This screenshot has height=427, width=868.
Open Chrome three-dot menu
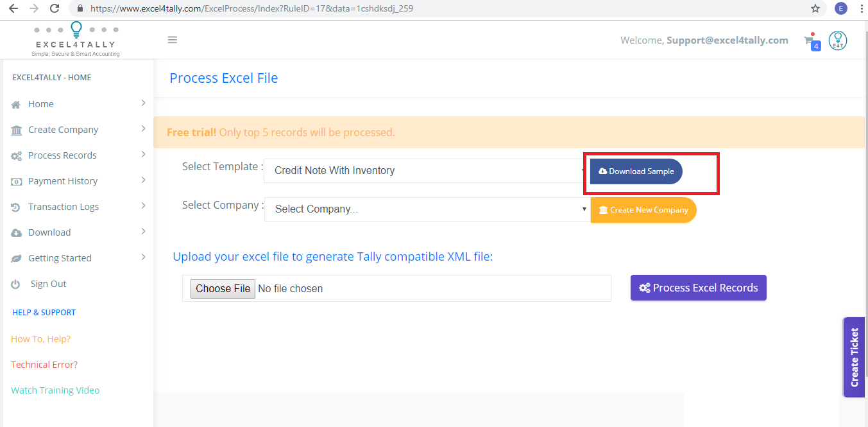coord(861,8)
